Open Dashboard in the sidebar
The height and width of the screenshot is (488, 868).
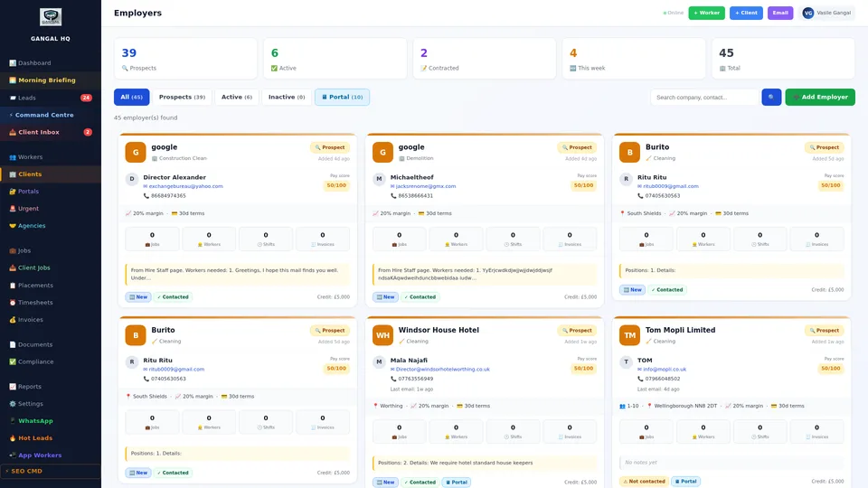51,63
